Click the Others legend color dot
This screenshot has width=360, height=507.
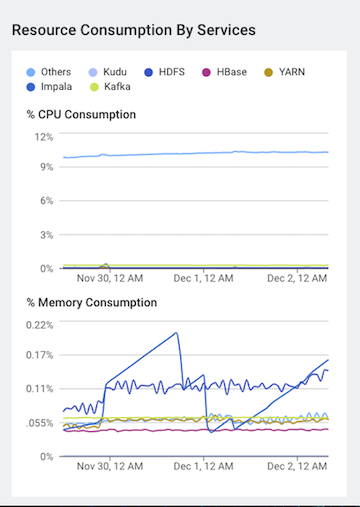point(31,72)
